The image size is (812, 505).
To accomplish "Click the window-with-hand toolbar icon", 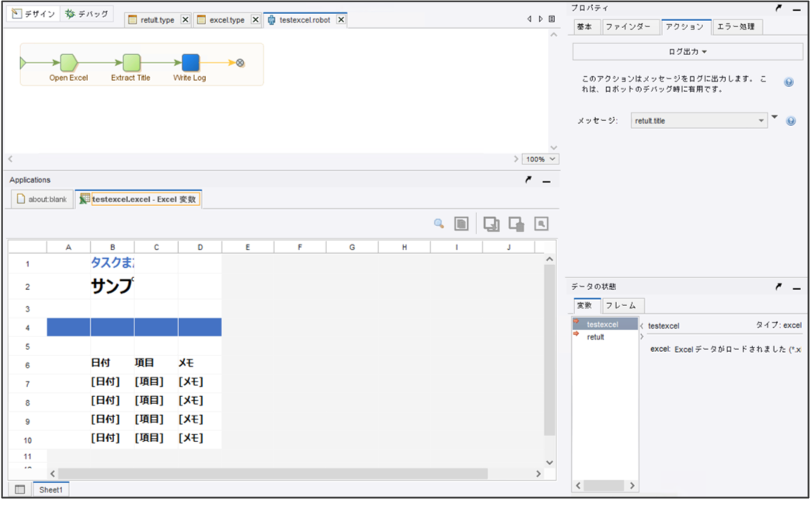I will 516,224.
